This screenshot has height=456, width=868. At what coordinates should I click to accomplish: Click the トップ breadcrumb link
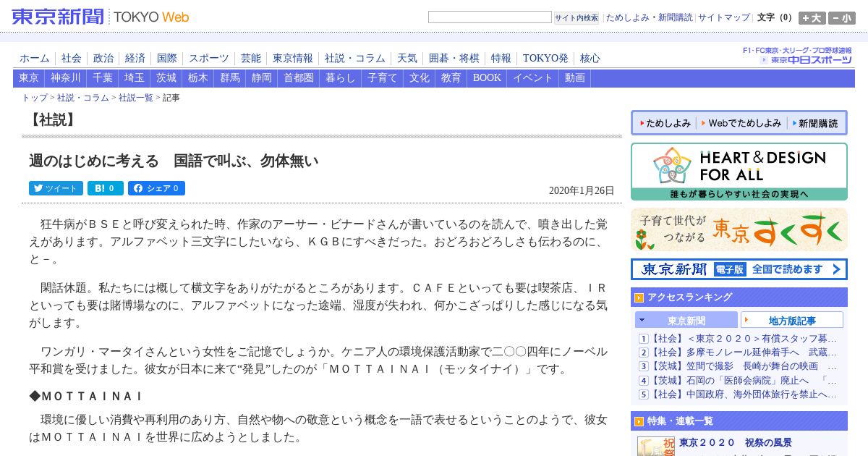[35, 98]
